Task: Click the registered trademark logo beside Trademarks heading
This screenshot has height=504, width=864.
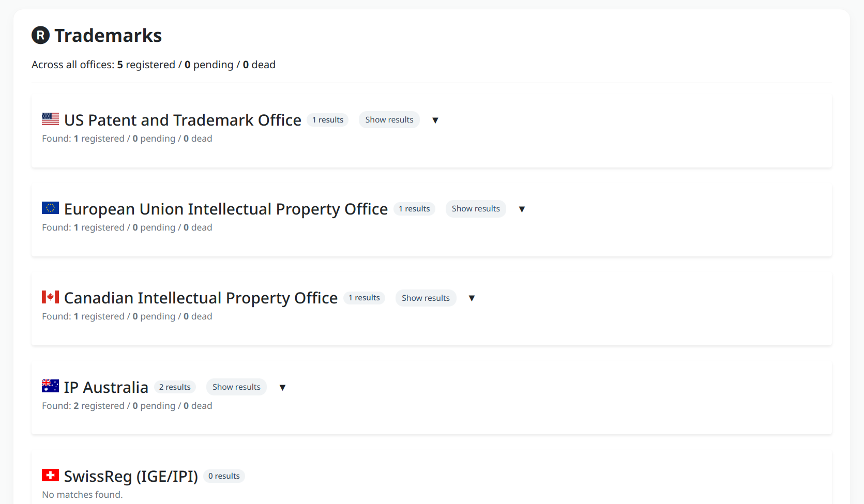Action: (40, 35)
